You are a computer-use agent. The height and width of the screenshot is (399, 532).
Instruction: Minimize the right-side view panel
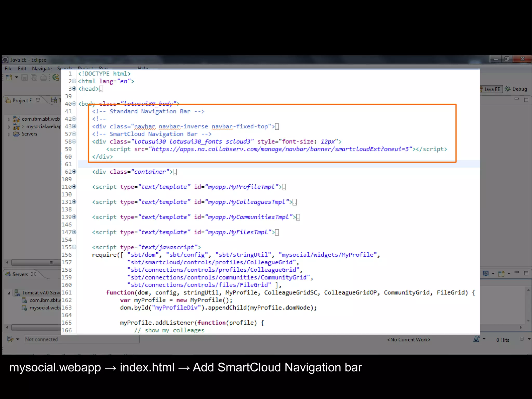(517, 99)
